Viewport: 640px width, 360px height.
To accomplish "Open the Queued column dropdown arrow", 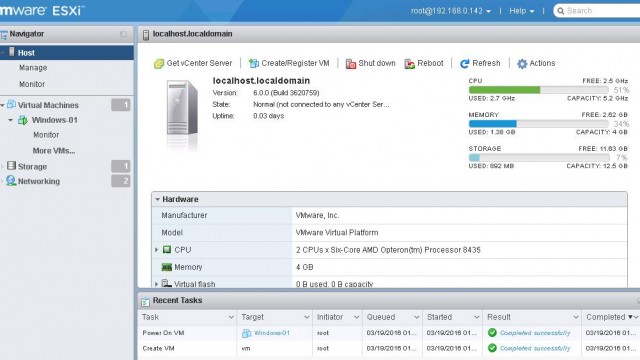I will coord(416,317).
